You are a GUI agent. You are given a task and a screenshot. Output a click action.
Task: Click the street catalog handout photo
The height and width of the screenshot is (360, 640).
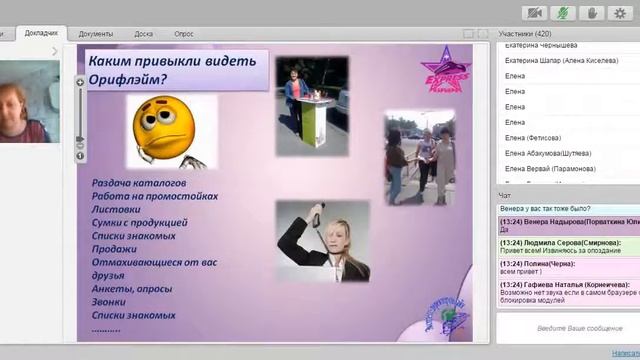pyautogui.click(x=420, y=158)
